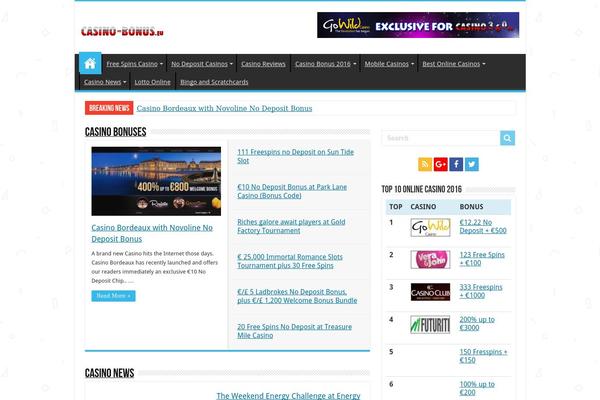The height and width of the screenshot is (400, 600).
Task: Open €10 No Deposit Bonus Park Lane link
Action: (x=292, y=191)
